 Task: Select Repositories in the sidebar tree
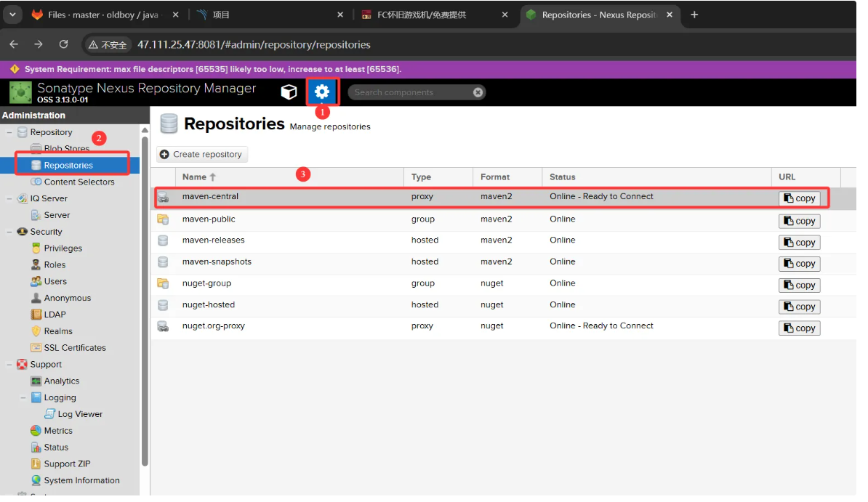pos(70,165)
